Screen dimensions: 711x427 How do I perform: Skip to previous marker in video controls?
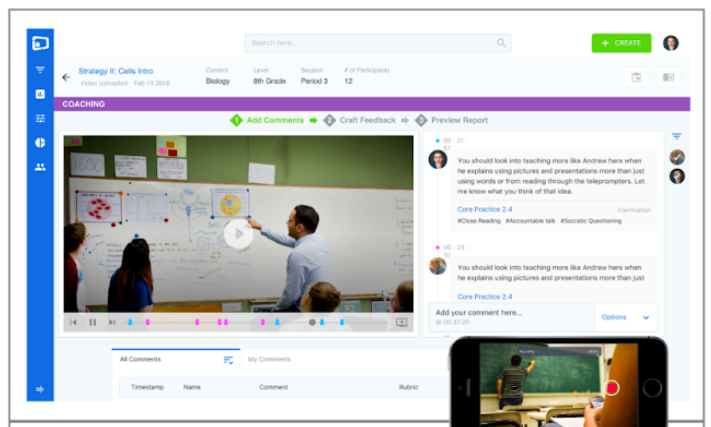pos(73,322)
